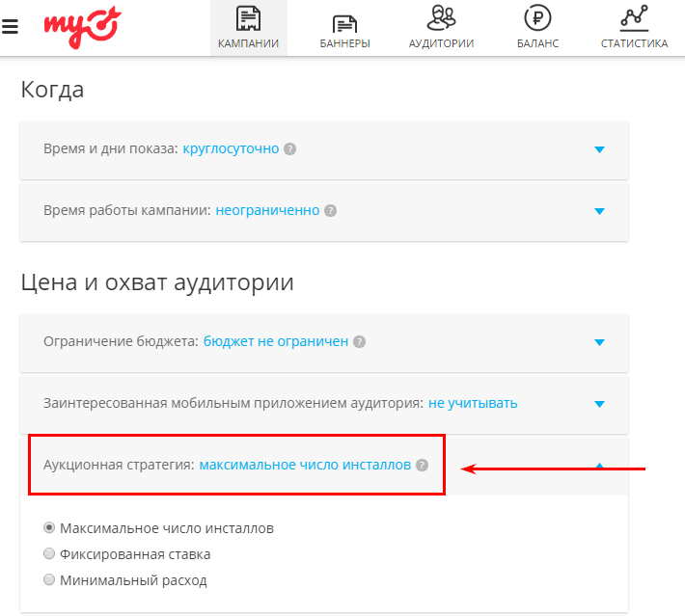Viewport: 685px width, 616px height.
Task: Click the не учитывать link
Action: (x=473, y=403)
